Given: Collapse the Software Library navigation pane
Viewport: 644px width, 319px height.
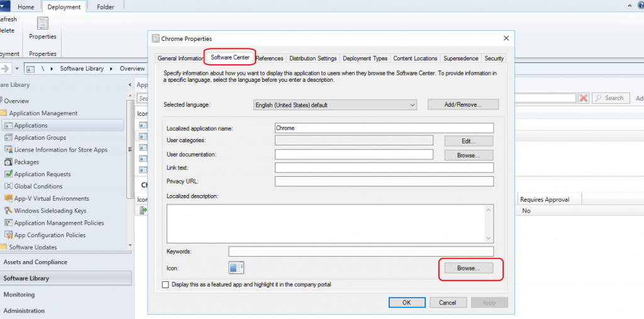Looking at the screenshot, I should pyautogui.click(x=130, y=85).
